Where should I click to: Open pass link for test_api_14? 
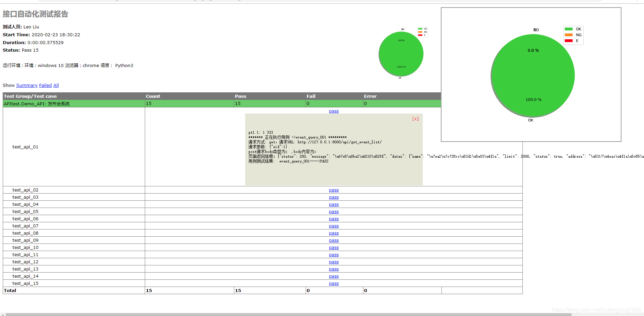point(334,276)
